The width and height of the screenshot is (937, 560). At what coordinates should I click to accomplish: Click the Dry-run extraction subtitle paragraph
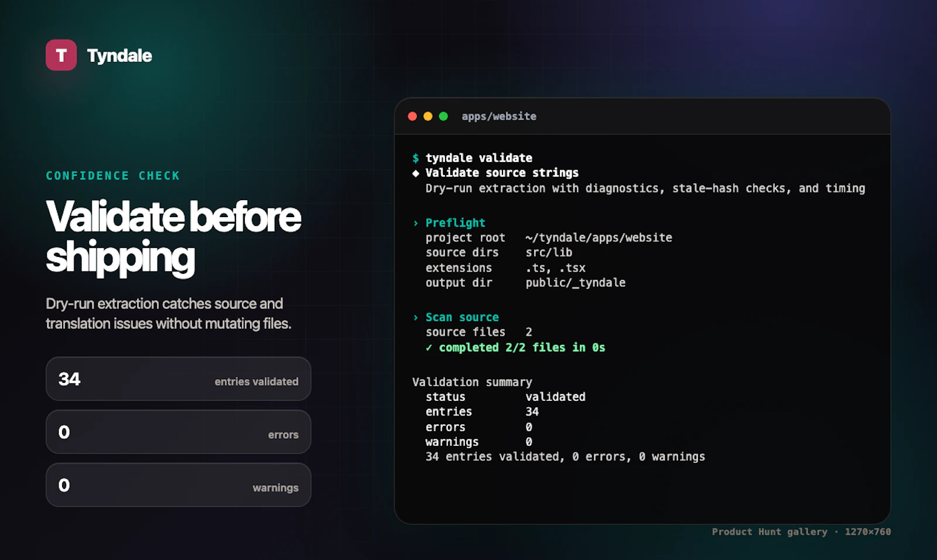pos(169,314)
